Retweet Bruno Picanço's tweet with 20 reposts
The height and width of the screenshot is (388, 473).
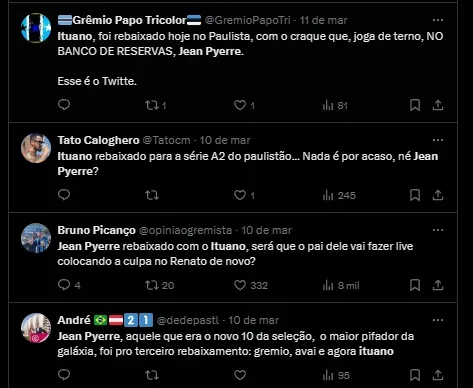tap(160, 285)
